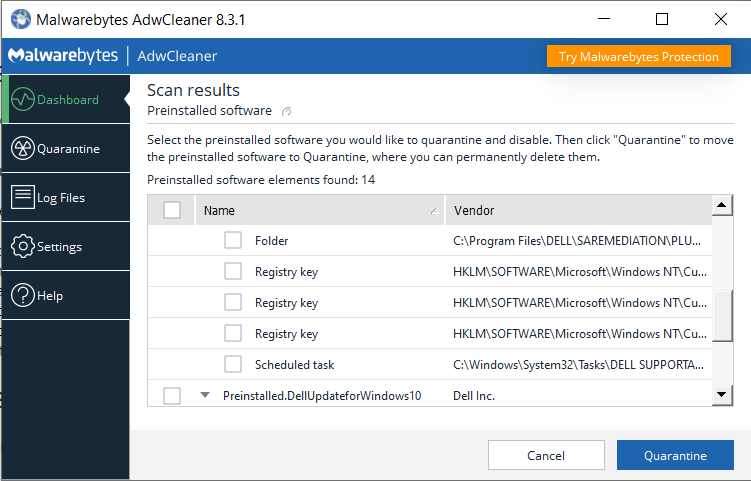Check the Scheduled task row checkbox
The width and height of the screenshot is (751, 481).
233,364
